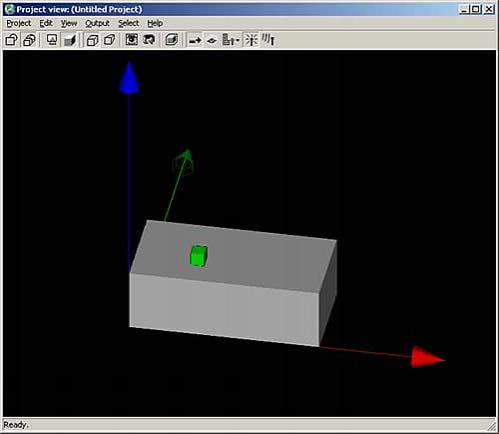Click the blue Z-axis arrowhead
The height and width of the screenshot is (434, 499).
coord(129,77)
